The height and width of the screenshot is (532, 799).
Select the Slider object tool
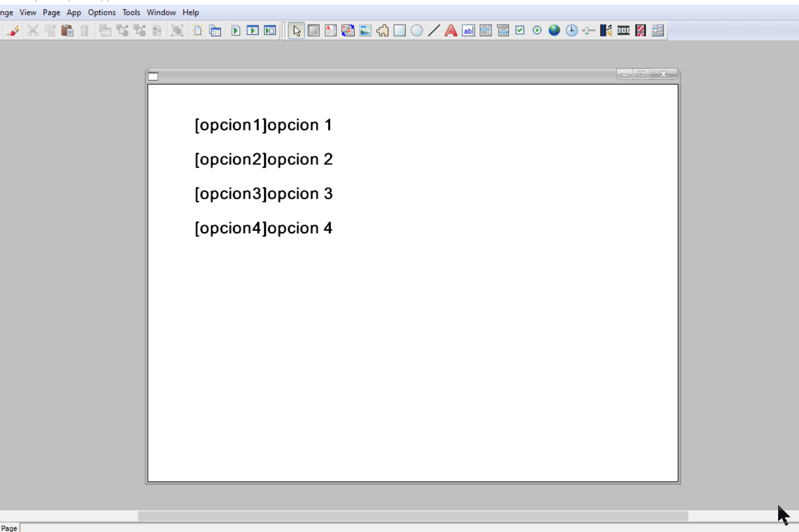pyautogui.click(x=589, y=30)
